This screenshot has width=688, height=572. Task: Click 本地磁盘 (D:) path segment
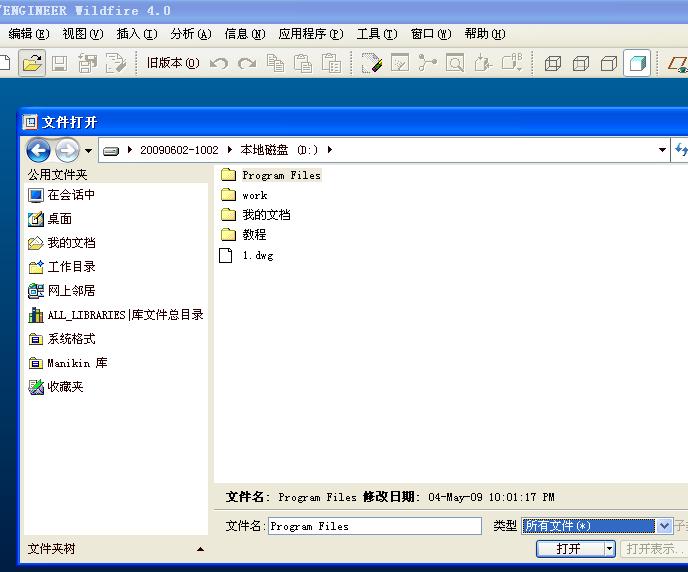(279, 150)
